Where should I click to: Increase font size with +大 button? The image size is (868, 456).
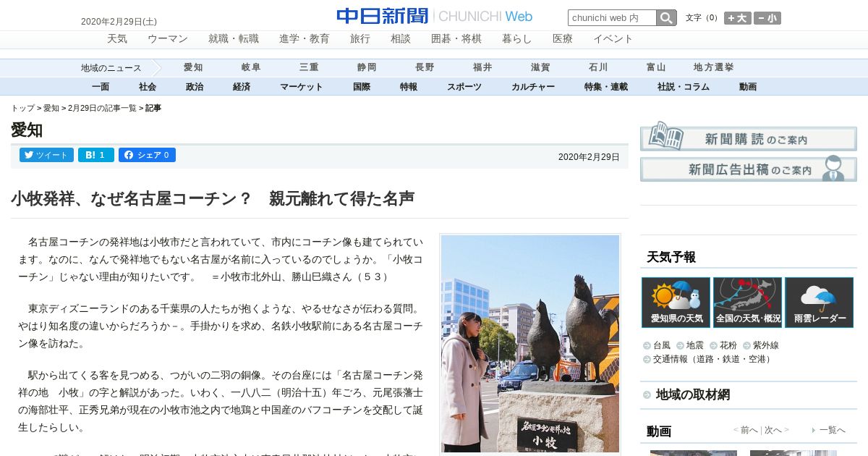(x=738, y=18)
